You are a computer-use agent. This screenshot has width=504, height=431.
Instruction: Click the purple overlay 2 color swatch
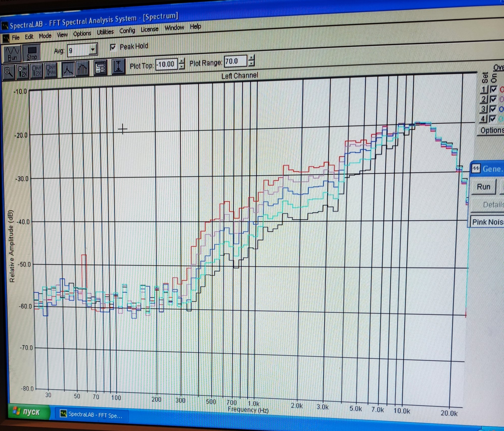pyautogui.click(x=501, y=99)
